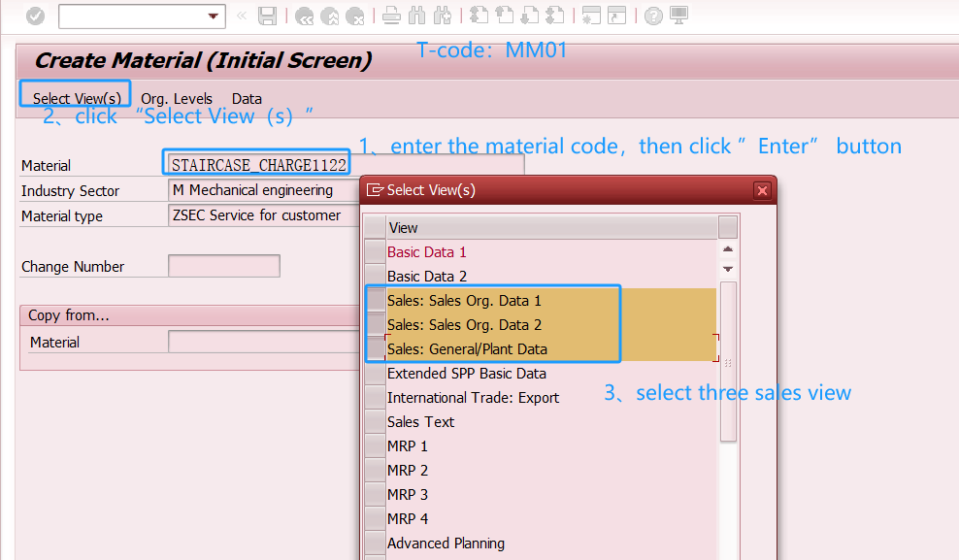The image size is (959, 560).
Task: Click the Save floppy disk icon
Action: tap(267, 16)
